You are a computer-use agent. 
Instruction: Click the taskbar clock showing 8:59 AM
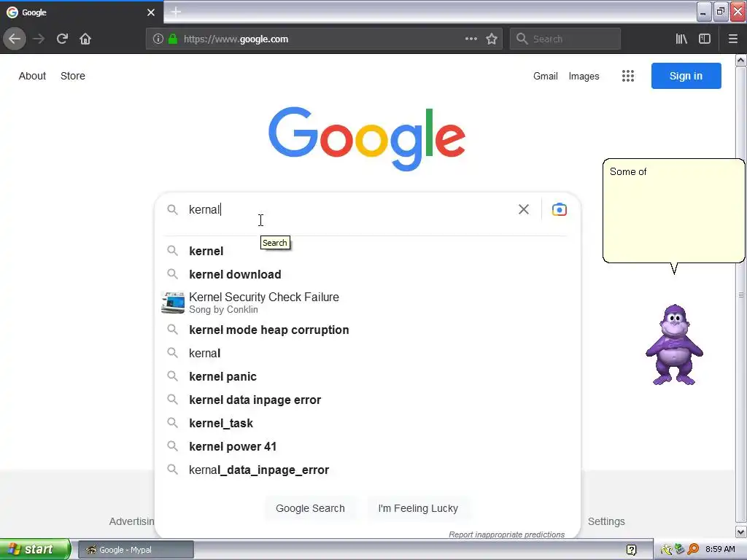[720, 550]
